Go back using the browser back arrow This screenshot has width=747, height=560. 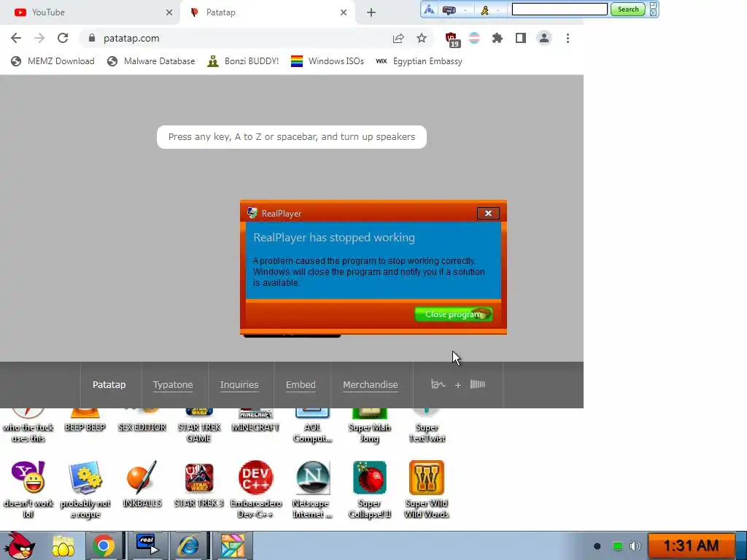[16, 38]
